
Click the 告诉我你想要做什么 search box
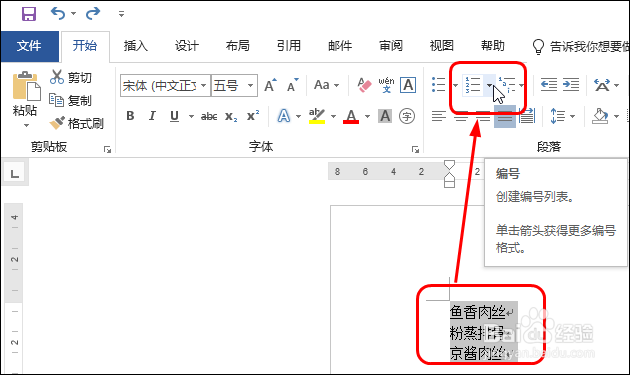click(x=581, y=47)
